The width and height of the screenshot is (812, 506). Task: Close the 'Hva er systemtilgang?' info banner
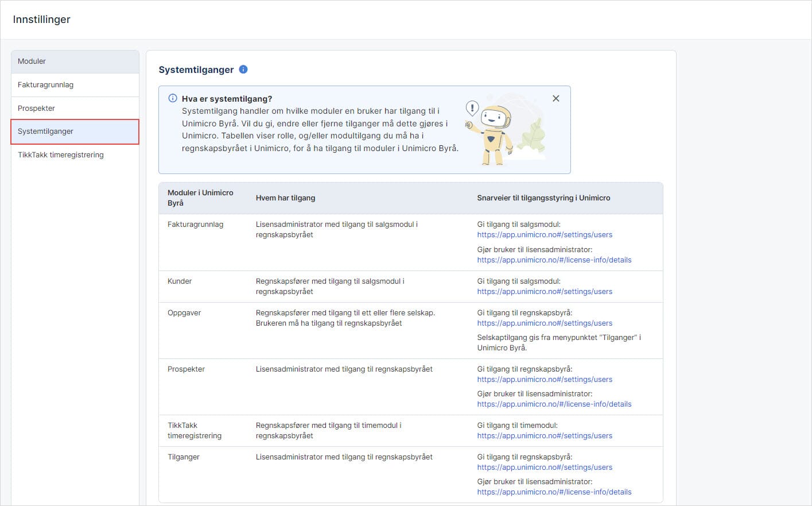pyautogui.click(x=555, y=99)
